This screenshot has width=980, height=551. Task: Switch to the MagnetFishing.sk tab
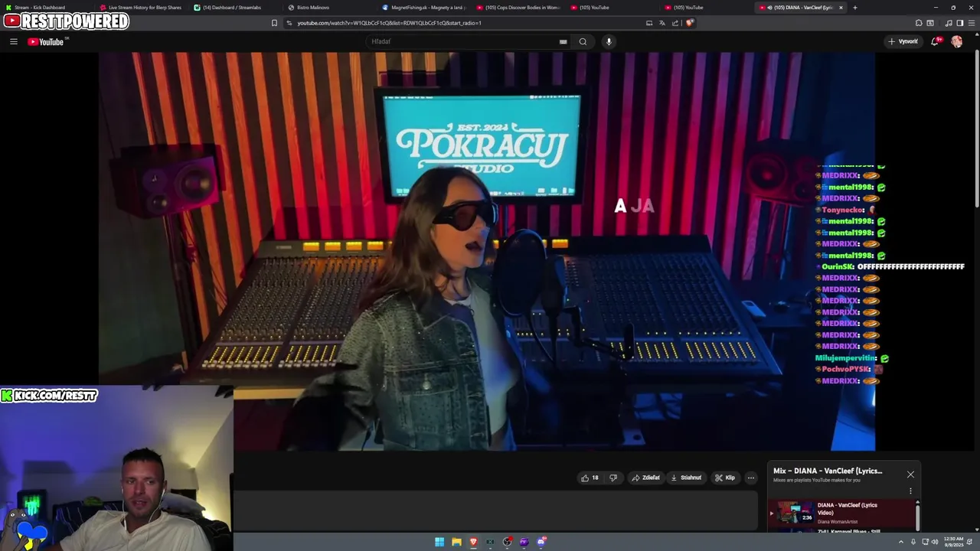tap(423, 8)
